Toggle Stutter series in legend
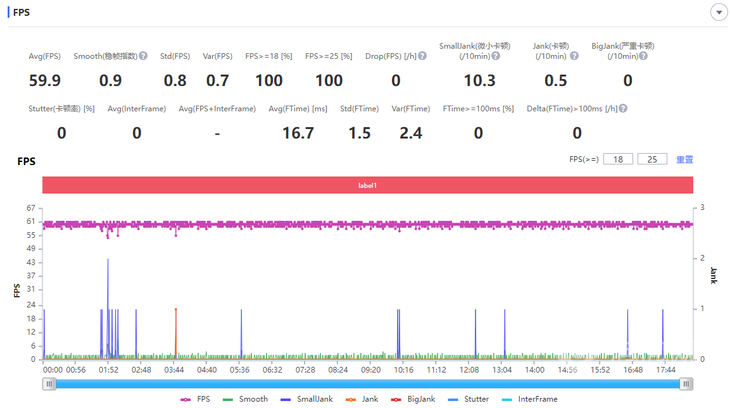Screen dimensions: 730x408 pyautogui.click(x=469, y=399)
